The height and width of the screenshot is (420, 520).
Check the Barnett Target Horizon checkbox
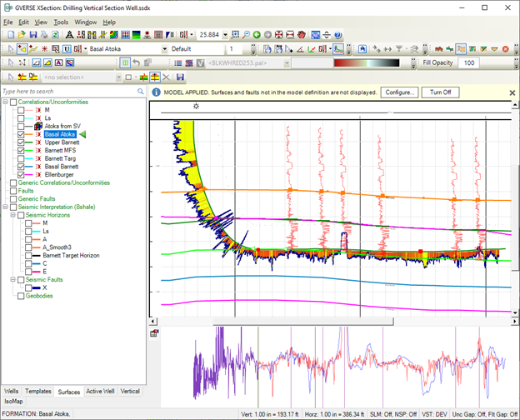(x=28, y=256)
